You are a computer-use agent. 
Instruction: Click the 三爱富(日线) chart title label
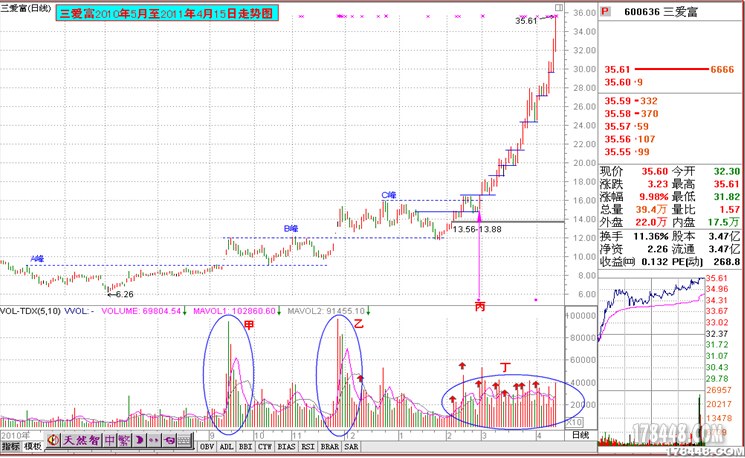28,8
